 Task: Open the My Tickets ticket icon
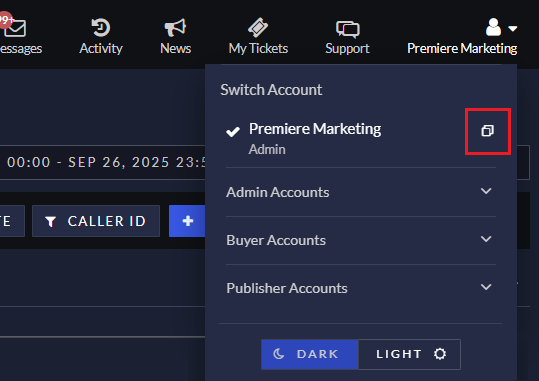coord(258,28)
